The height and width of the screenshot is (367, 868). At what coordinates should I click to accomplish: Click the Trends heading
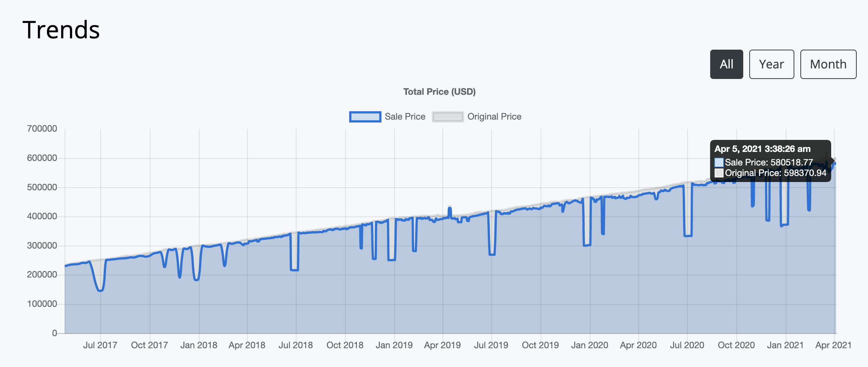pyautogui.click(x=61, y=30)
